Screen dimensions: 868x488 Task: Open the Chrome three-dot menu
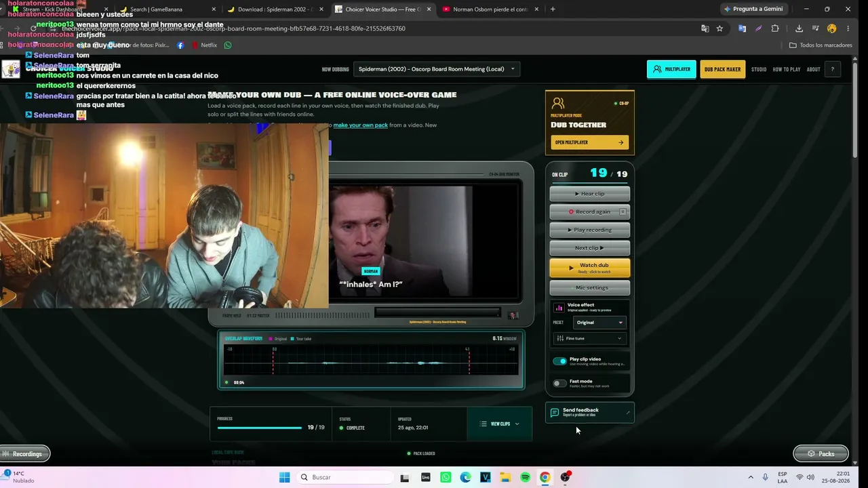point(848,28)
